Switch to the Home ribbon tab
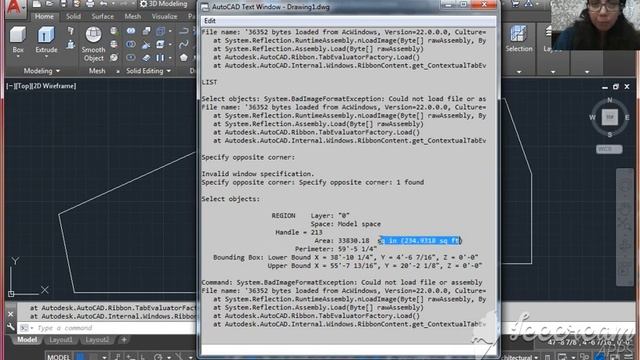Image resolution: width=640 pixels, height=360 pixels. (x=44, y=16)
